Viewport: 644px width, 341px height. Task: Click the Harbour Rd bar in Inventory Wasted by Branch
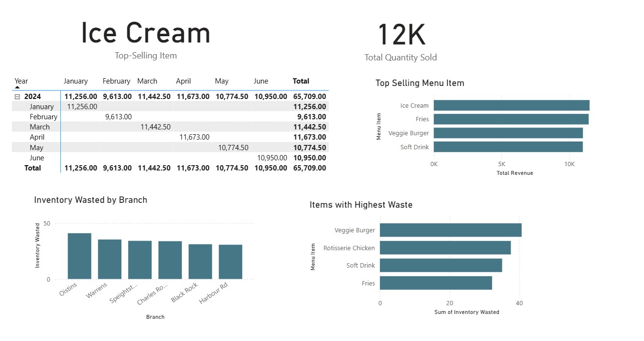[x=230, y=261]
